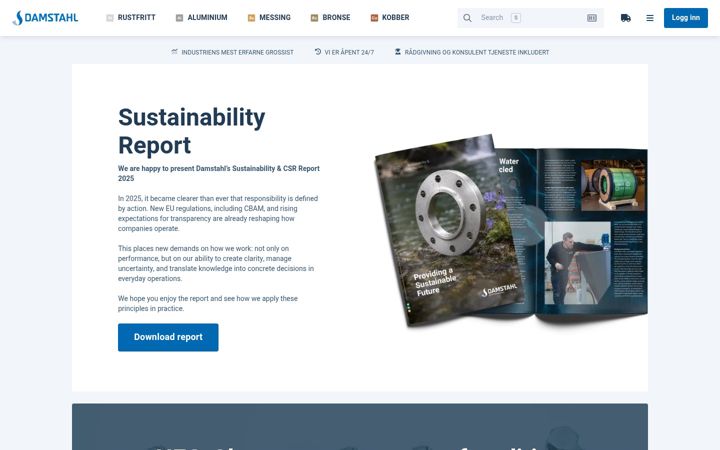Click the handshake icon beside Industriens mest erfarne
Viewport: 720px width, 450px height.
point(174,52)
